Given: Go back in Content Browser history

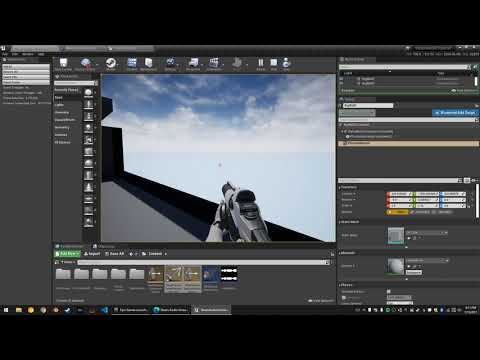Looking at the screenshot, I should (131, 254).
